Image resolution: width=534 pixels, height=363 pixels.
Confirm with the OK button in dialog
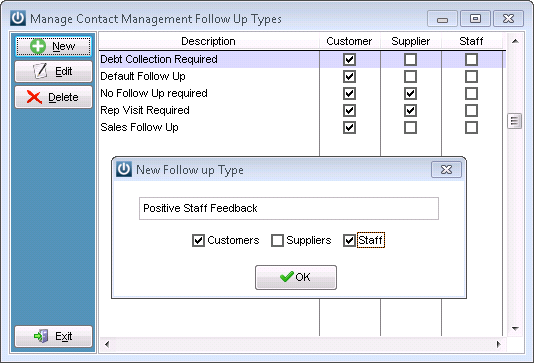296,277
